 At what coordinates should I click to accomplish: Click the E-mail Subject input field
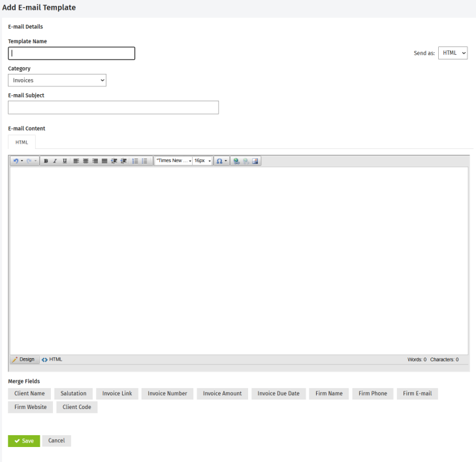[113, 108]
